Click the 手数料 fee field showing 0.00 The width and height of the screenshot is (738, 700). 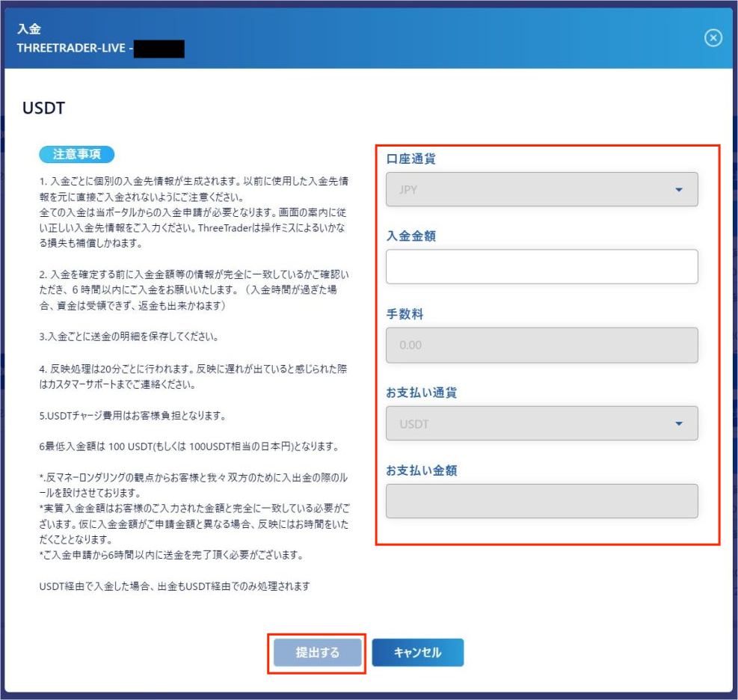coord(541,345)
